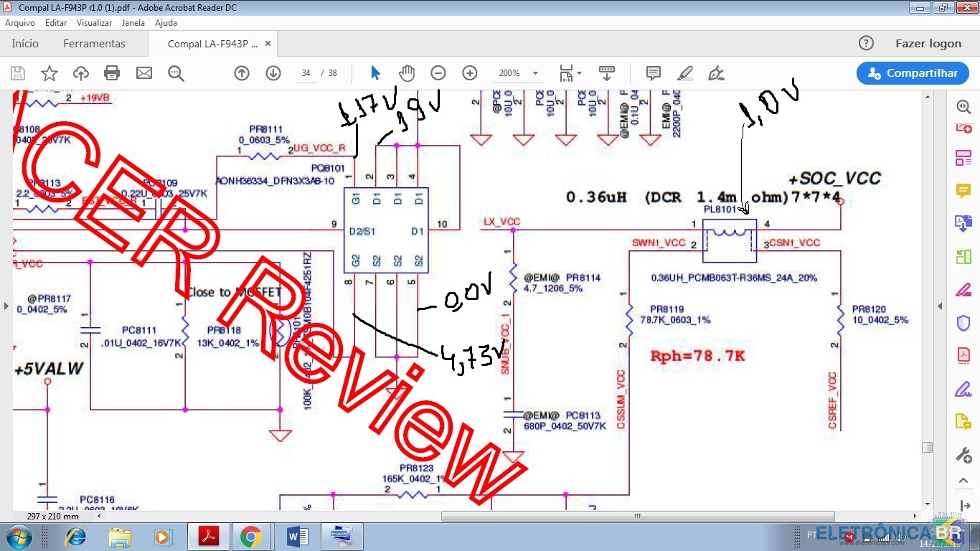Open Compress PDF tool in right pane
Image resolution: width=980 pixels, height=551 pixels.
point(963,356)
